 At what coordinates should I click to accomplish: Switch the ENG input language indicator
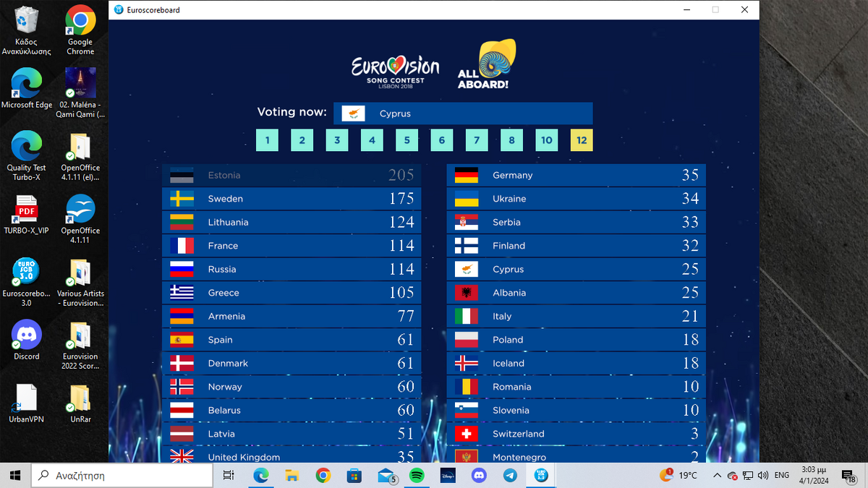click(782, 475)
